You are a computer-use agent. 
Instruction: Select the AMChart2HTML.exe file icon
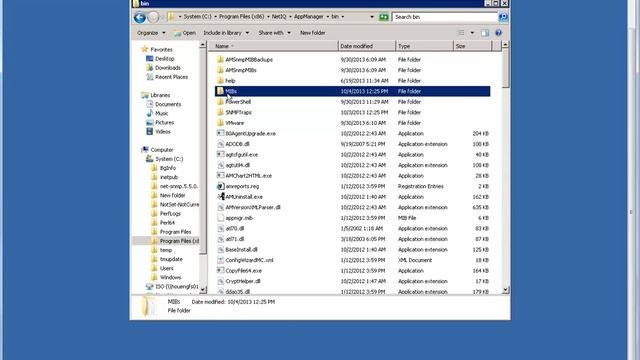pos(220,176)
